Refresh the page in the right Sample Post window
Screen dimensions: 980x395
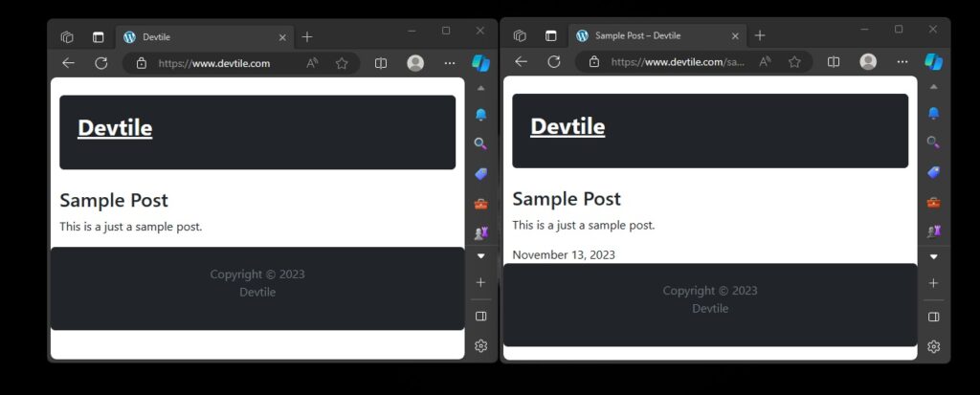point(554,62)
